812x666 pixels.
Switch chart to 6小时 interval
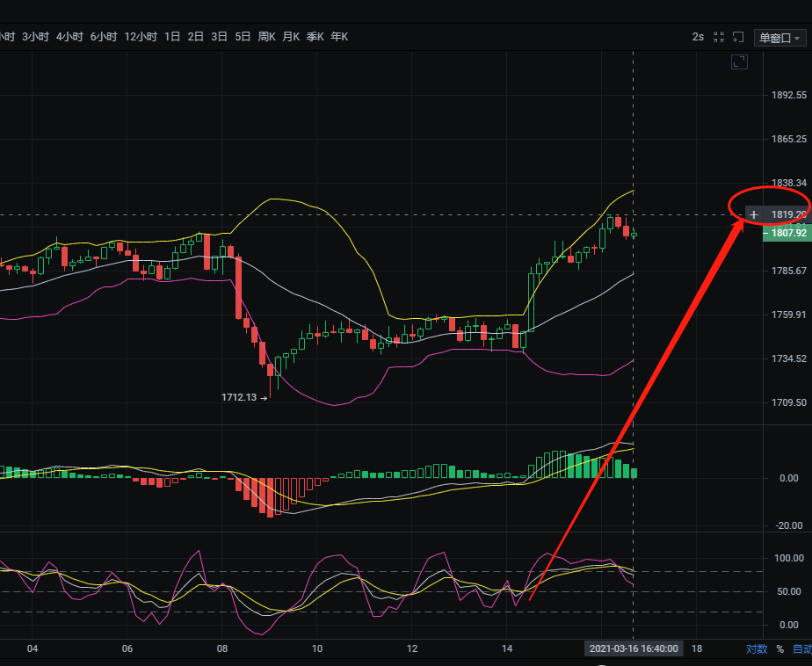[x=104, y=37]
